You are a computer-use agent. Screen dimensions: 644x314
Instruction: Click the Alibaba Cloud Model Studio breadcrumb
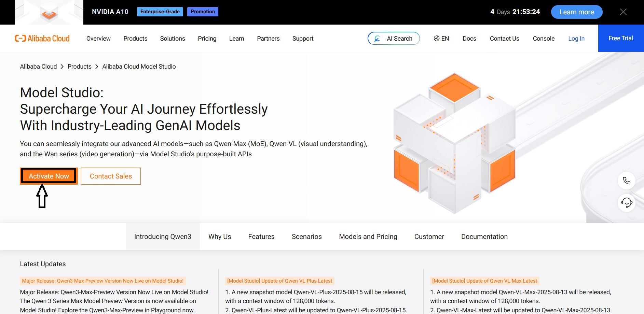pos(139,67)
